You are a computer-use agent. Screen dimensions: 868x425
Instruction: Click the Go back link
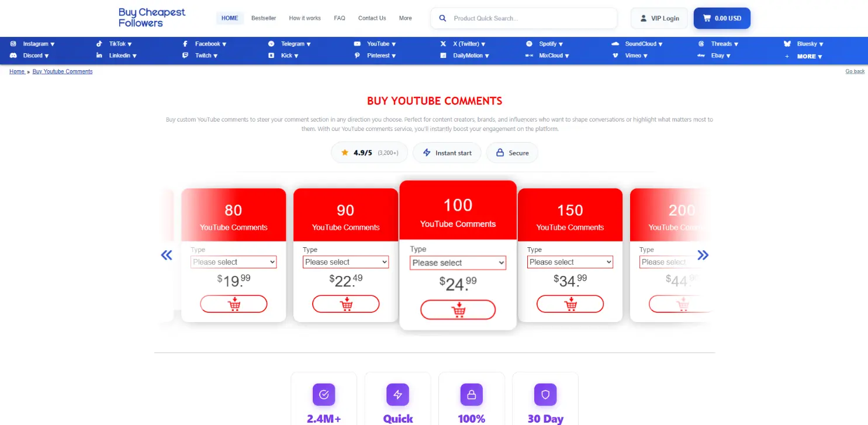tap(855, 71)
